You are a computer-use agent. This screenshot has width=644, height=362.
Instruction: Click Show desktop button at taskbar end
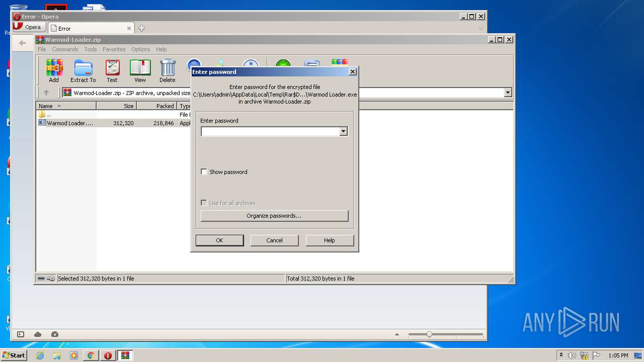(x=638, y=355)
